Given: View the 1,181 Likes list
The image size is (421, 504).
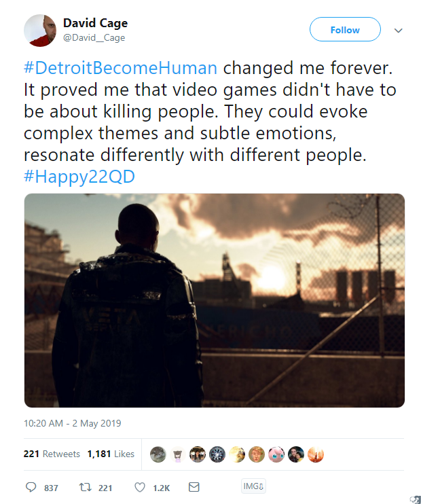Looking at the screenshot, I should 111,454.
